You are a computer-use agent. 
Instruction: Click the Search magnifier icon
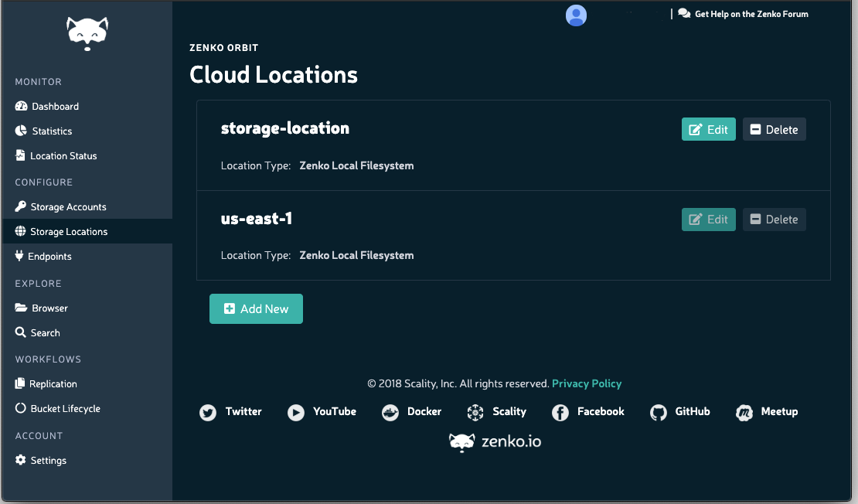click(x=20, y=332)
